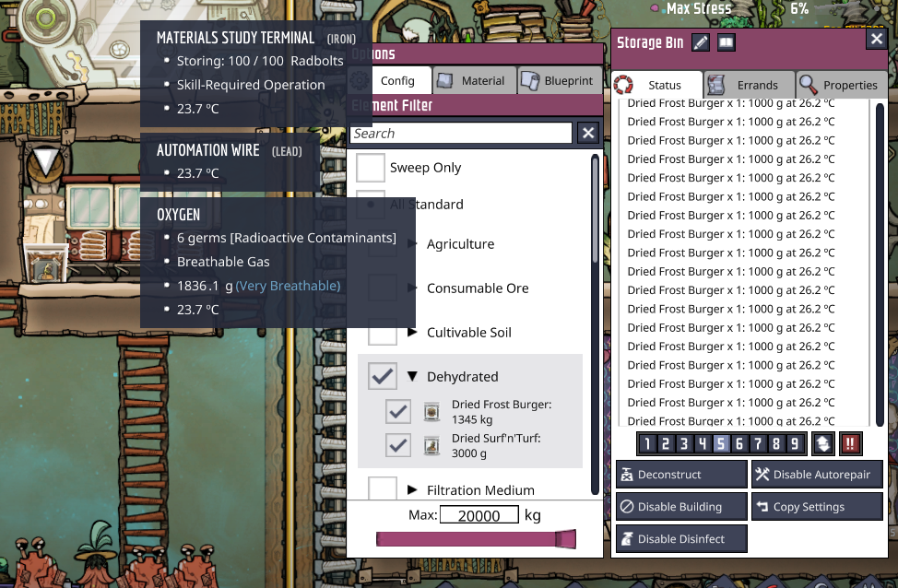
Task: Click the Dried Surf'n'Turf item icon
Action: point(431,445)
